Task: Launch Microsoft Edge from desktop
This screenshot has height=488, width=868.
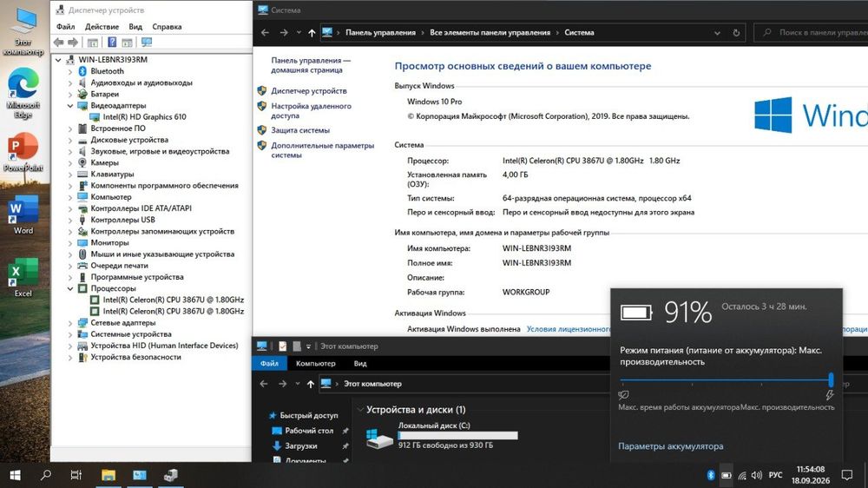Action: pyautogui.click(x=23, y=93)
